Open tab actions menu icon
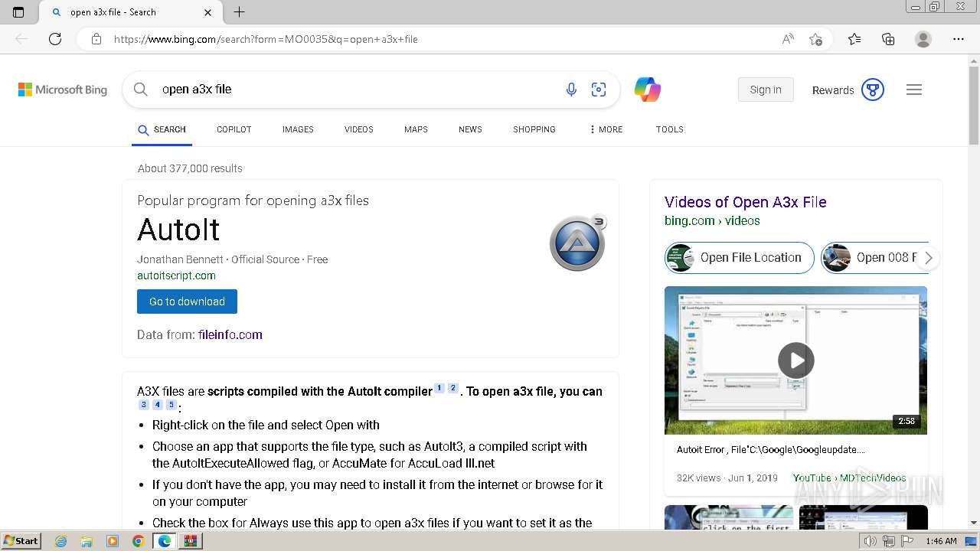This screenshot has width=980, height=551. tap(18, 12)
